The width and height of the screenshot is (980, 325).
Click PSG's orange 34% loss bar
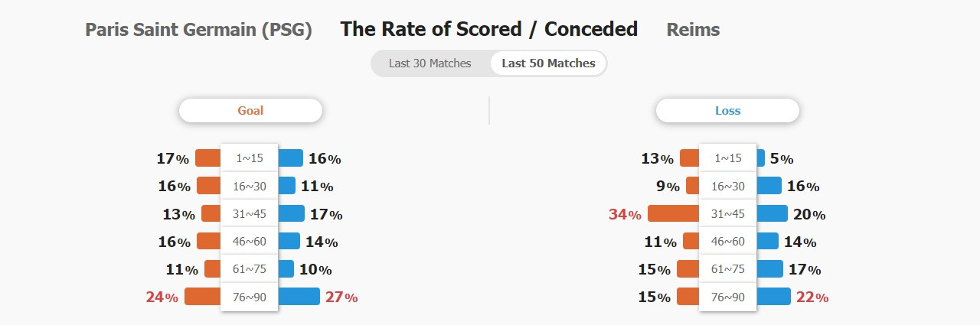tap(673, 213)
